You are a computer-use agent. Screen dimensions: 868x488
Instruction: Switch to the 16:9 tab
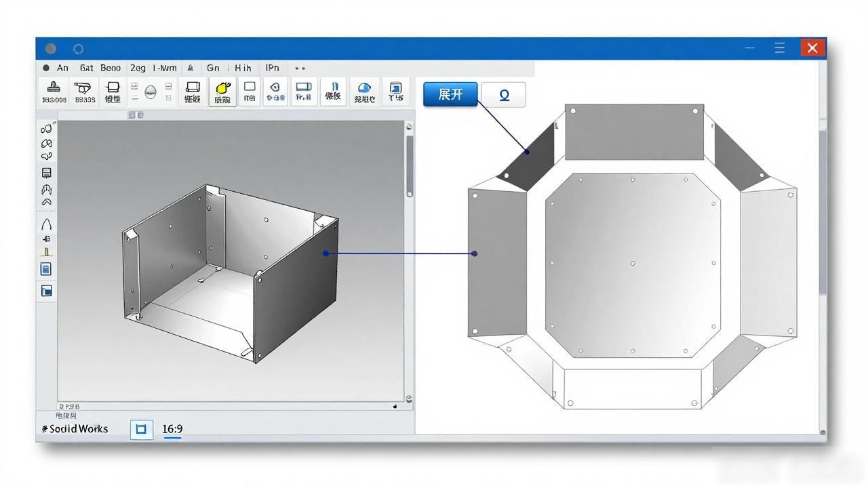[x=172, y=429]
